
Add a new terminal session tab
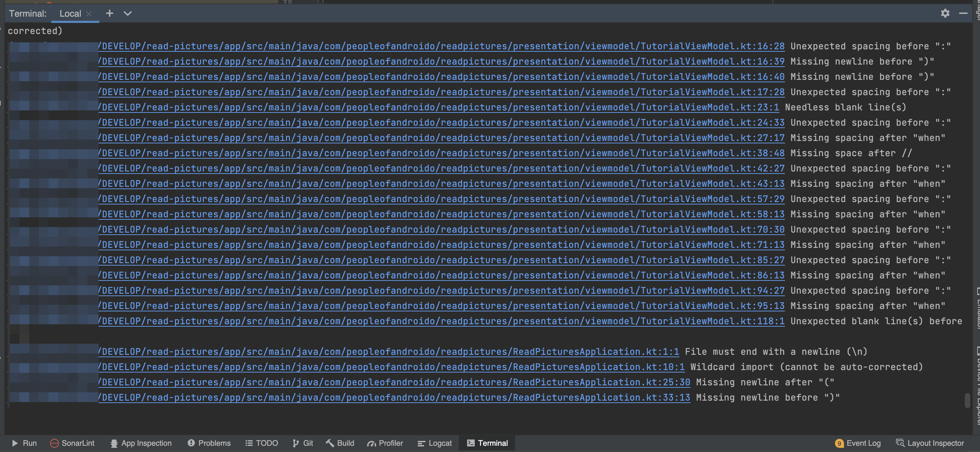pyautogui.click(x=110, y=13)
